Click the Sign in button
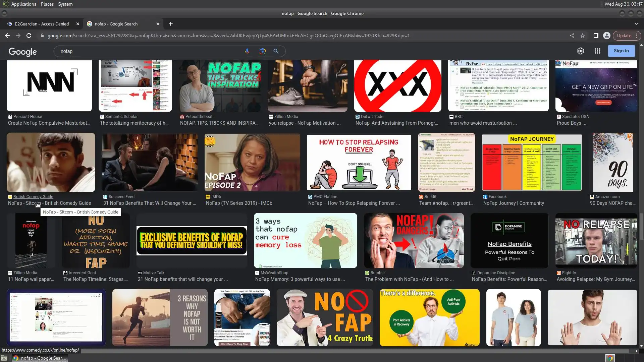The image size is (644, 362). [x=621, y=51]
